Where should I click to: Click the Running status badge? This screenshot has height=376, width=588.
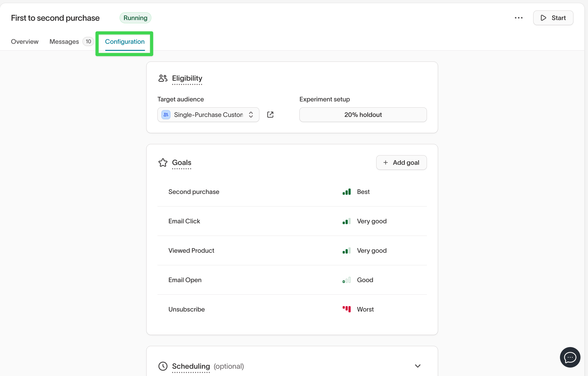coord(135,18)
